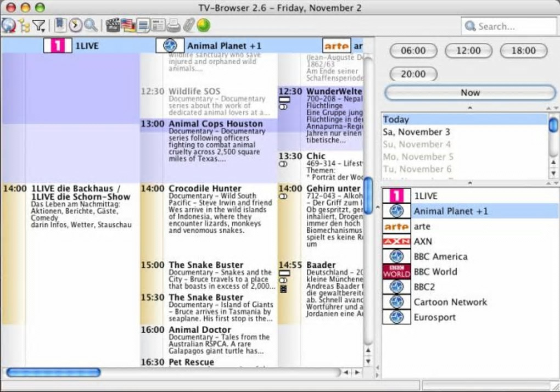Viewport: 560px width, 392px height.
Task: Click the date list scrollbar thumb
Action: tap(553, 124)
